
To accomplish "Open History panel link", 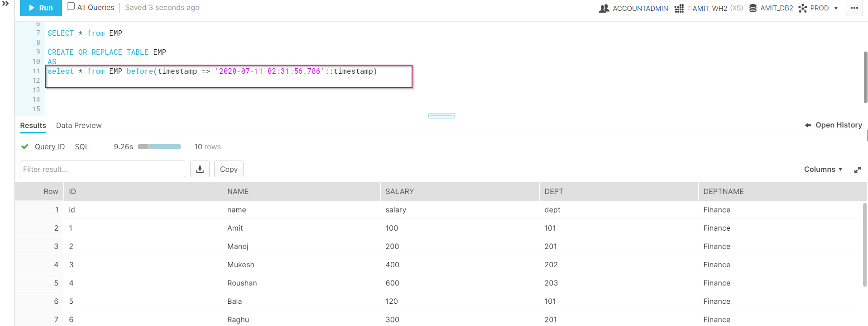I will pos(839,125).
